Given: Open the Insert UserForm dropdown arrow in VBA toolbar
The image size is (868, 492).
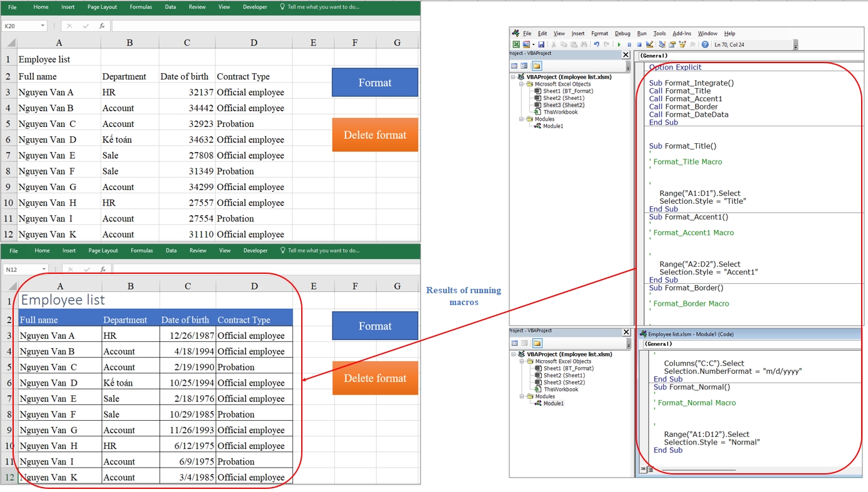Looking at the screenshot, I should [x=532, y=45].
